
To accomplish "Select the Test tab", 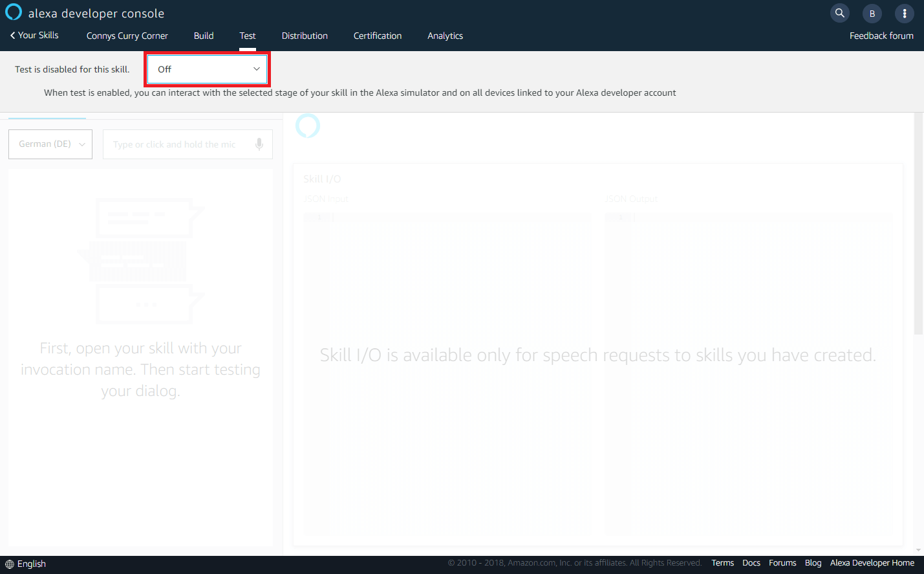I will pyautogui.click(x=248, y=36).
